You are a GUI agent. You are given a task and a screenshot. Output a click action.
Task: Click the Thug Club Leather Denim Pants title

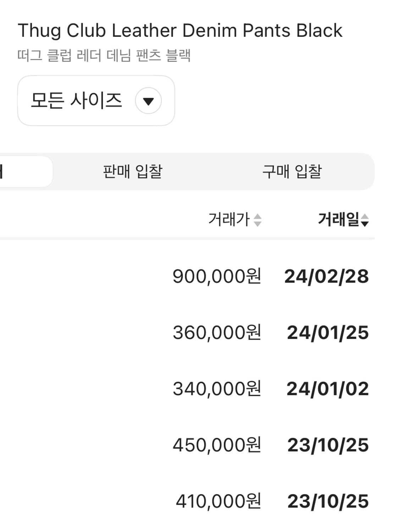180,30
